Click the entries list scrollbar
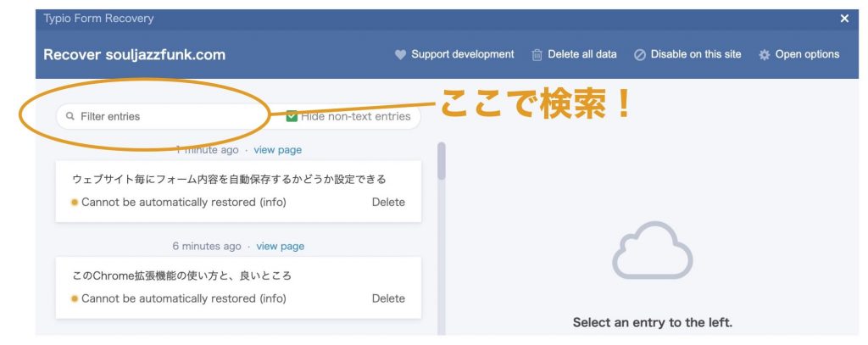This screenshot has width=868, height=345. pos(441,161)
